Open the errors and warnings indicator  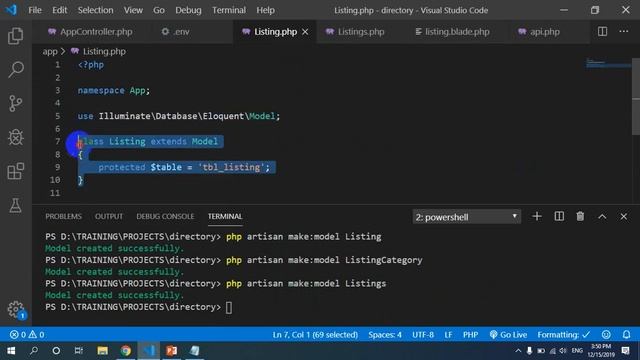[27, 335]
